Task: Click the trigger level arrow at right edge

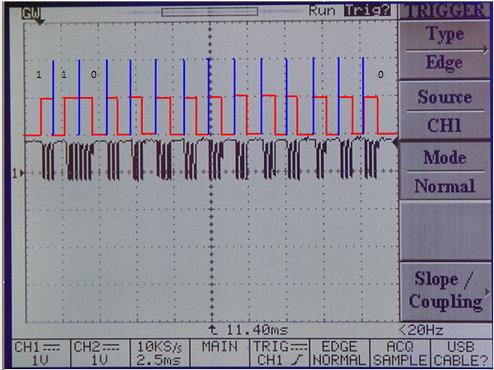Action: click(x=396, y=143)
